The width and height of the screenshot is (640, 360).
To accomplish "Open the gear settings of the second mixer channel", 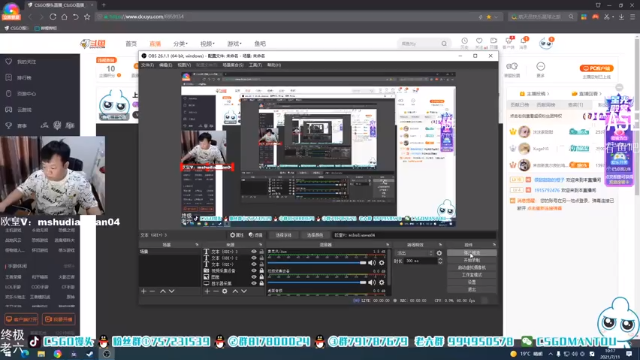I will click(382, 282).
